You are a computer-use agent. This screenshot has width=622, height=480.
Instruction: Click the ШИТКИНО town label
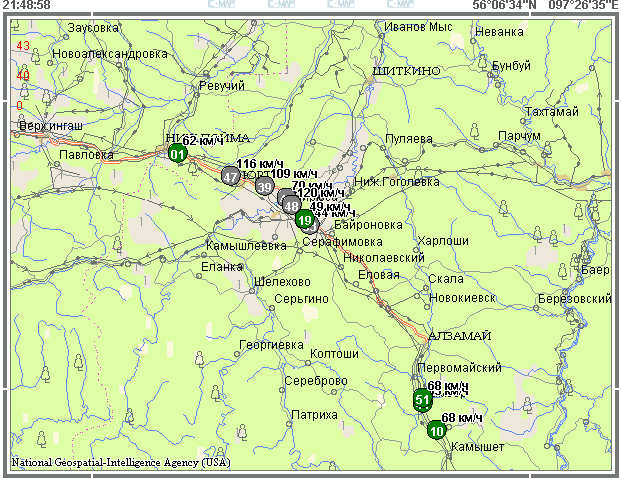(x=406, y=72)
